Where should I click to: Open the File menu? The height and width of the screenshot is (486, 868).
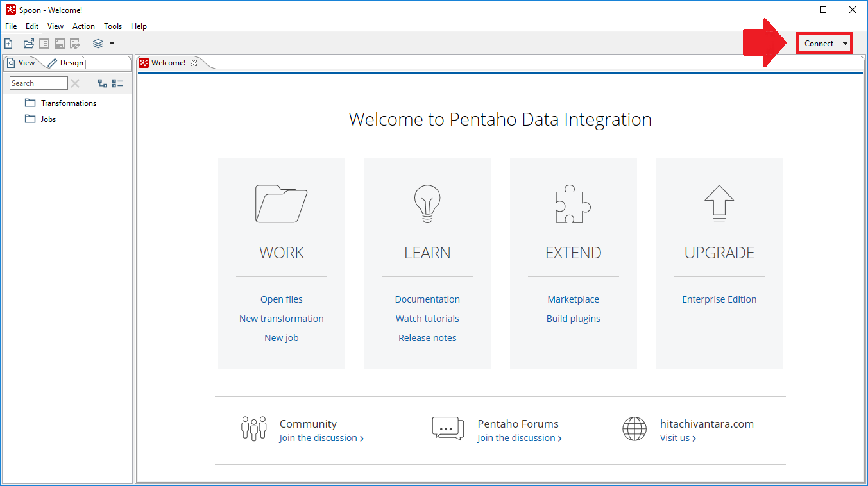(11, 26)
